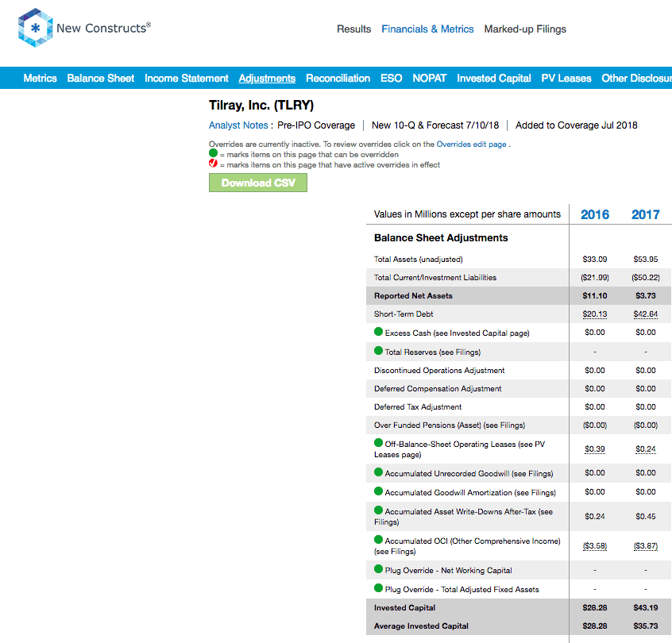Click 2016 Operating Leases value $0.39
The width and height of the screenshot is (672, 643).
pos(595,449)
